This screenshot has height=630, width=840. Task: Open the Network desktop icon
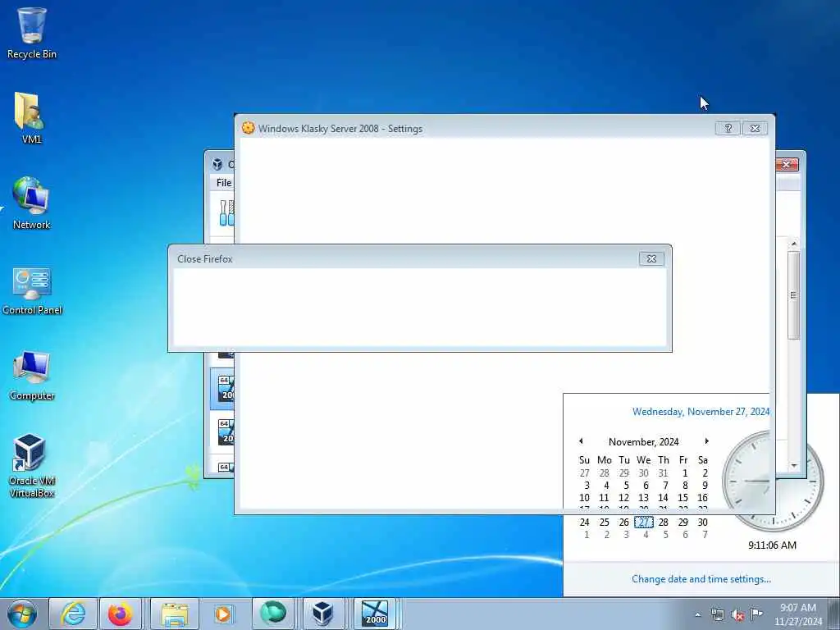click(x=31, y=203)
